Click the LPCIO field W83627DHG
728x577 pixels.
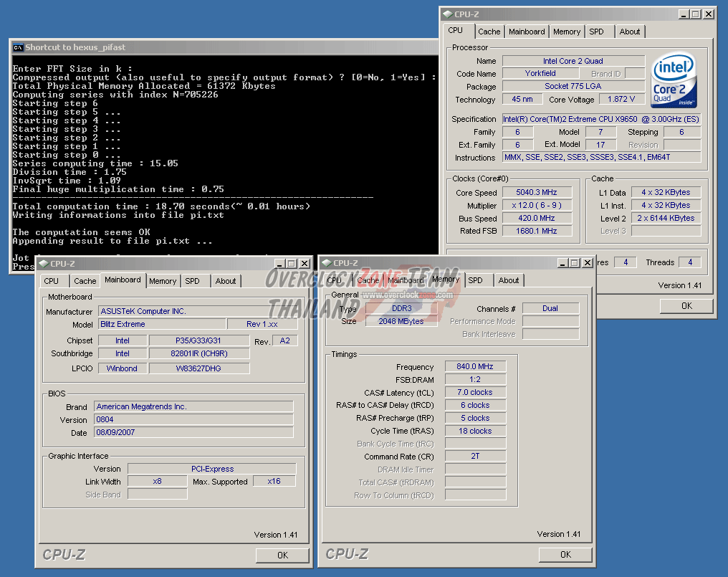tap(199, 368)
